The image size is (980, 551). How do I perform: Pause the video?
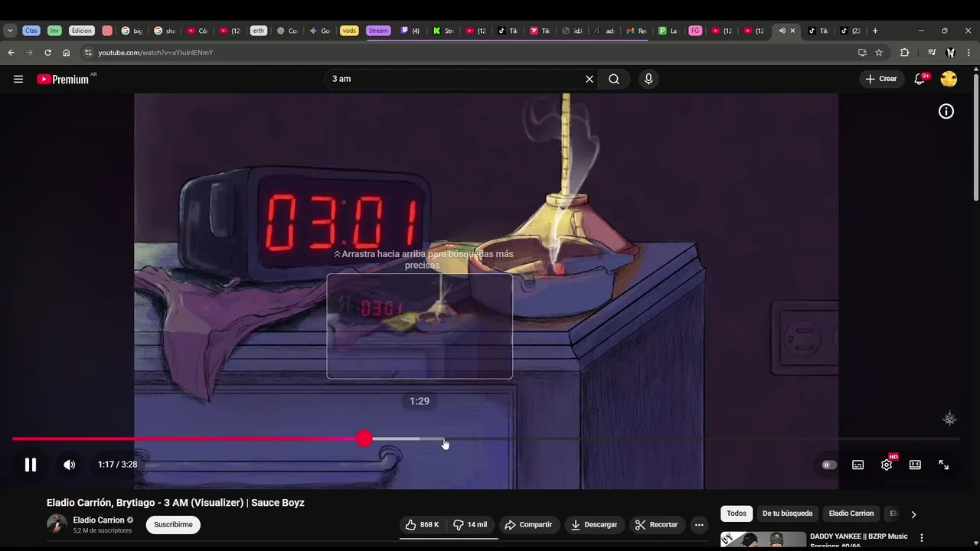pos(31,465)
